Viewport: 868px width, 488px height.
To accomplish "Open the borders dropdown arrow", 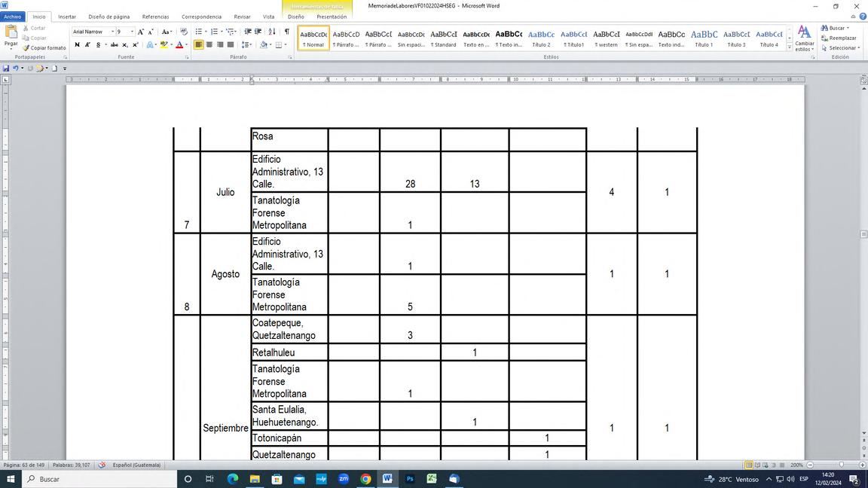I will [x=285, y=45].
